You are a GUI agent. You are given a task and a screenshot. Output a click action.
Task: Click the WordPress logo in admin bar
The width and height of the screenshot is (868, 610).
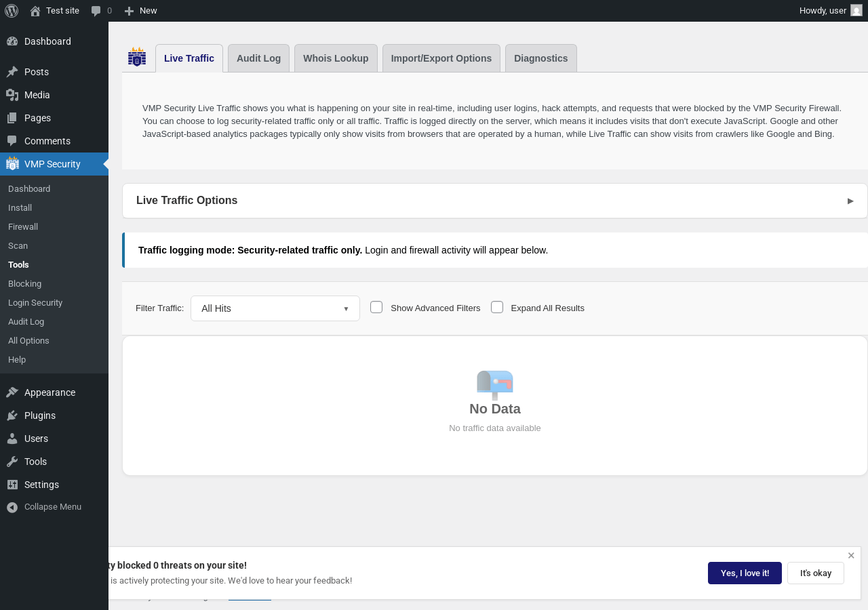pos(12,11)
